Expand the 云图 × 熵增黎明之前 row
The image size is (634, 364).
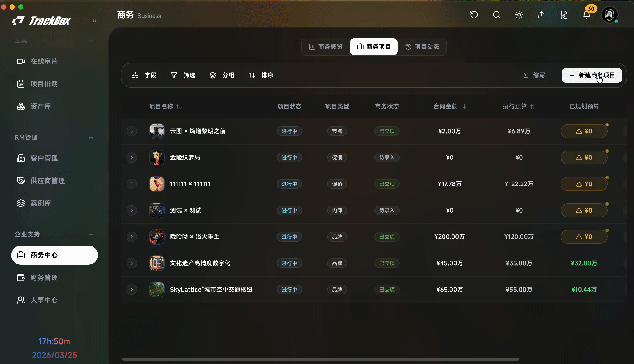pos(132,131)
